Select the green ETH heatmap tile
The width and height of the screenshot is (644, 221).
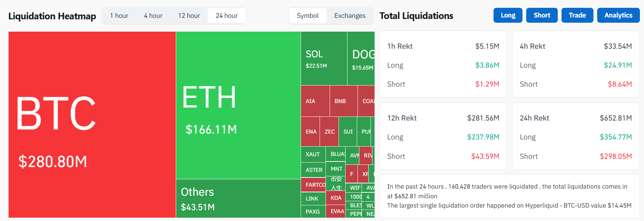(x=238, y=105)
